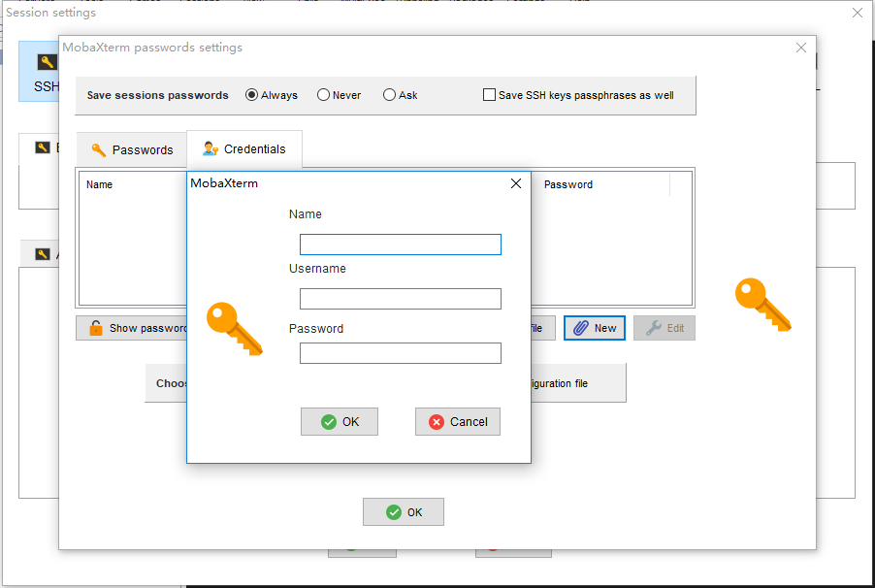Viewport: 875px width, 588px height.
Task: Click OK at bottom of passwords settings window
Action: [x=404, y=512]
